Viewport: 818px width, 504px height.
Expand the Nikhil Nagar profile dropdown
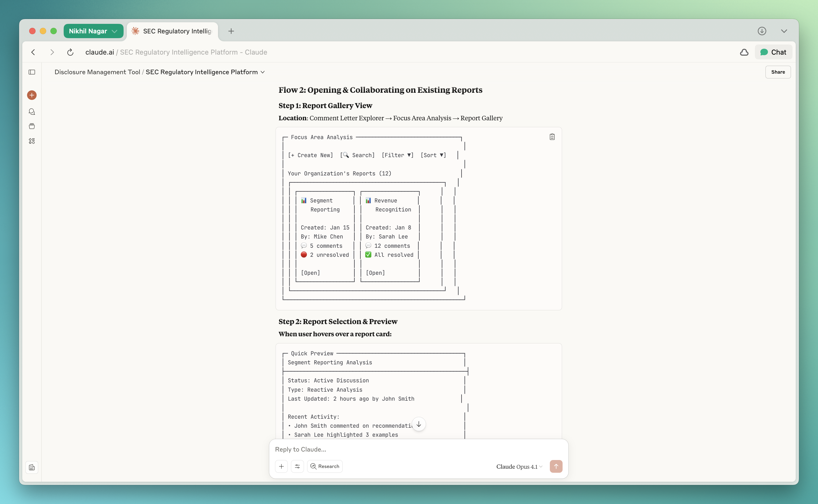point(93,31)
